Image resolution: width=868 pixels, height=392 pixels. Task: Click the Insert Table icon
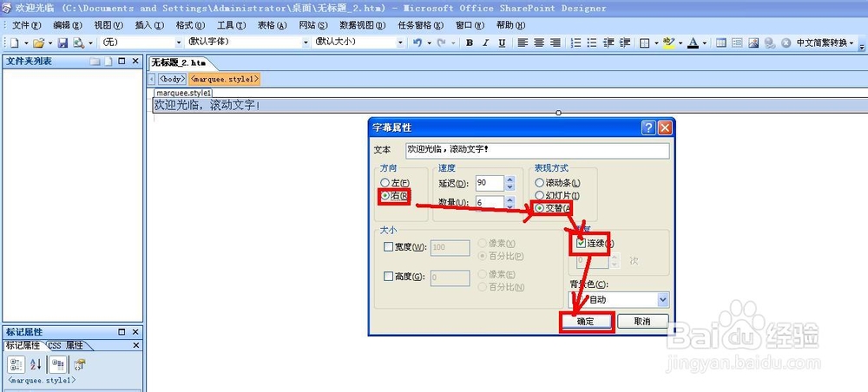[x=720, y=42]
